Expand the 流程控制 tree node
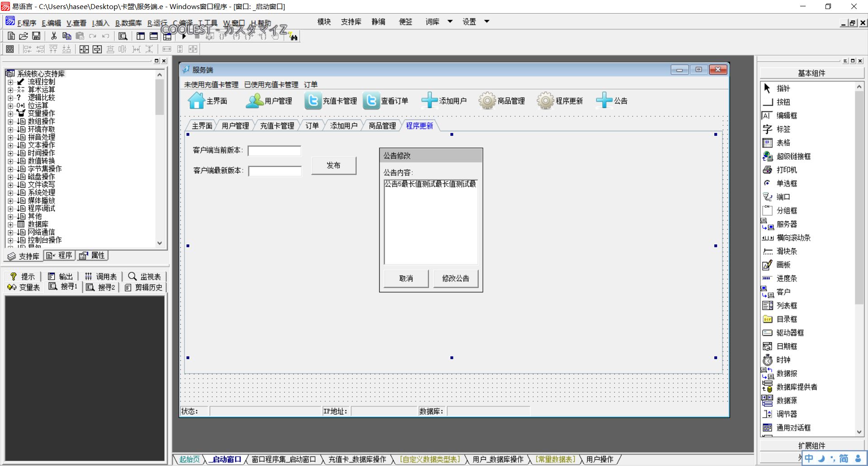Image resolution: width=868 pixels, height=466 pixels. (10, 82)
